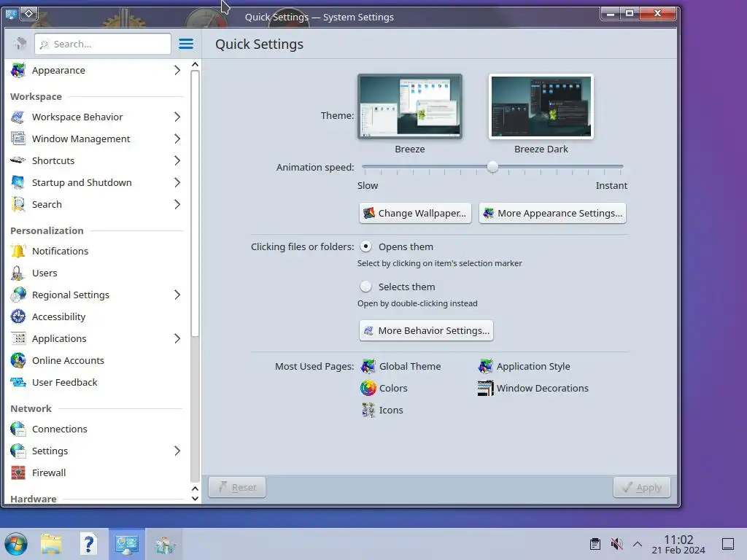The height and width of the screenshot is (560, 747).
Task: Unmute audio via the tray volume icon
Action: [x=616, y=544]
